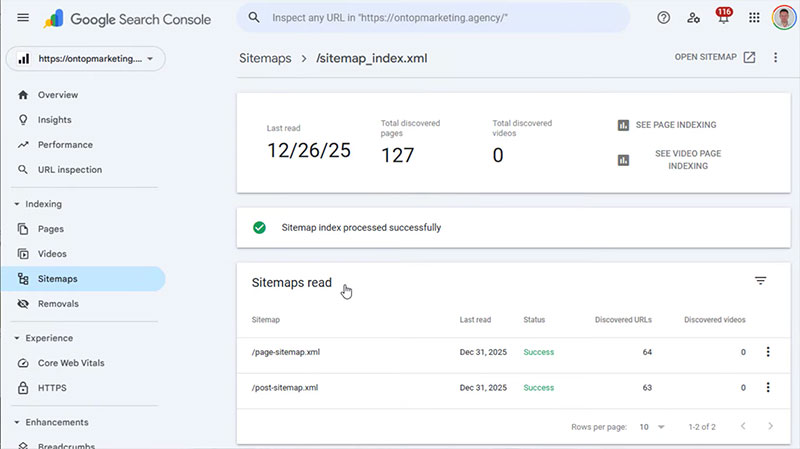
Task: Click Sitemap index processed successfully message
Action: [361, 228]
